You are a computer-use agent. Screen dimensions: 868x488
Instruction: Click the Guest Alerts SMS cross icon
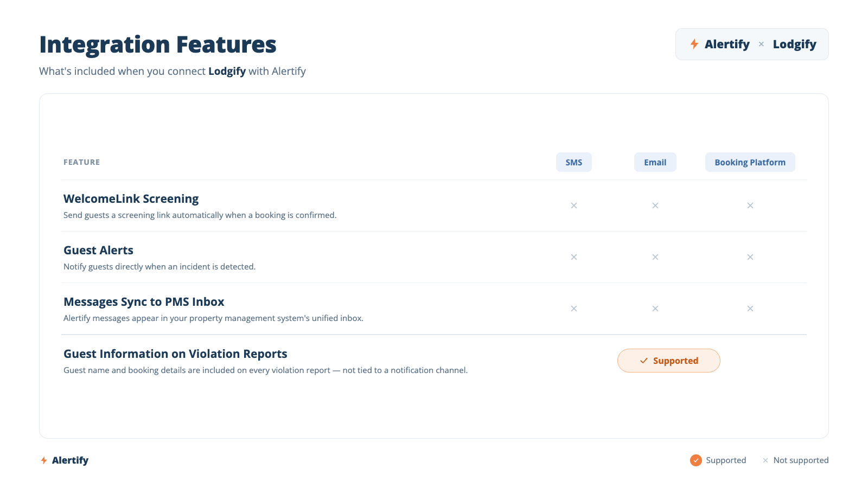pyautogui.click(x=574, y=257)
